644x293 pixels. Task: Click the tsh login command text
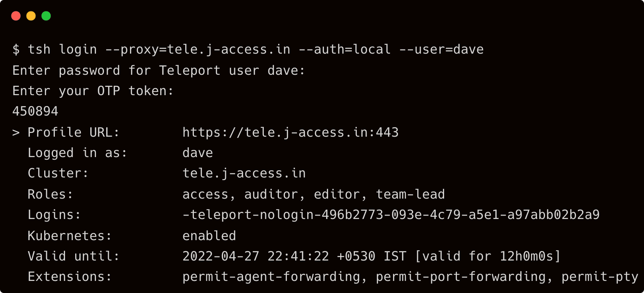tap(62, 49)
